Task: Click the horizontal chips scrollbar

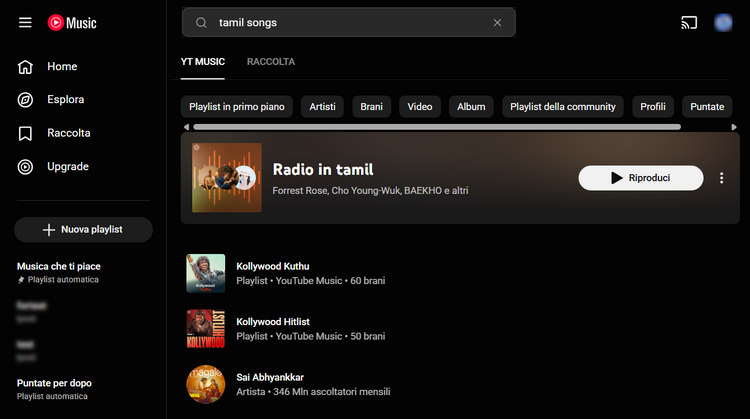Action: tap(437, 127)
